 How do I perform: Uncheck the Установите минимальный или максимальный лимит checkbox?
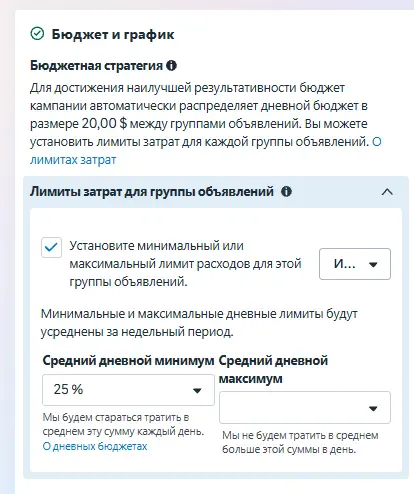51,247
